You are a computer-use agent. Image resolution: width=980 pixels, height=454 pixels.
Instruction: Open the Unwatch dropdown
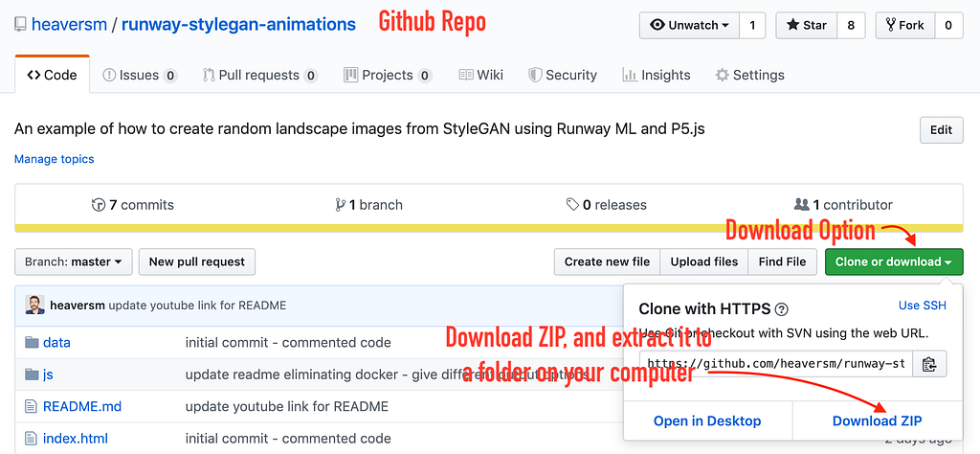coord(689,26)
